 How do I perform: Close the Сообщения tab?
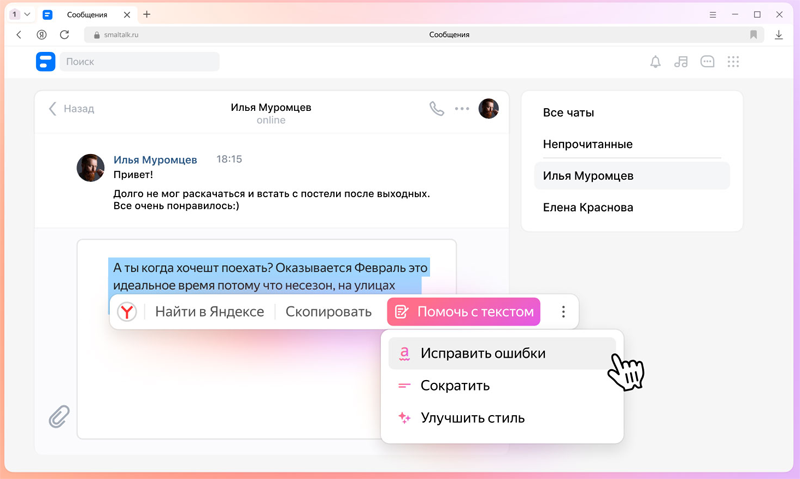click(127, 15)
